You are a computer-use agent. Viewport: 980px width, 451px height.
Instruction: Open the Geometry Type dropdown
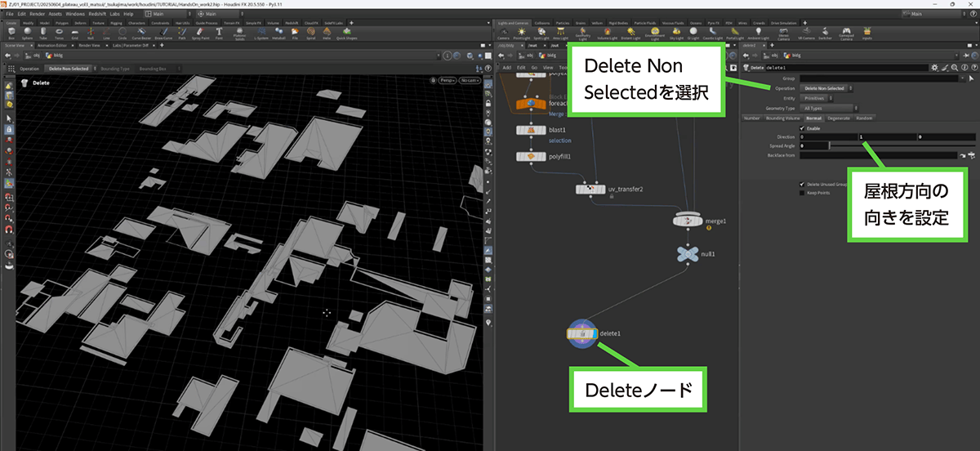pos(827,108)
